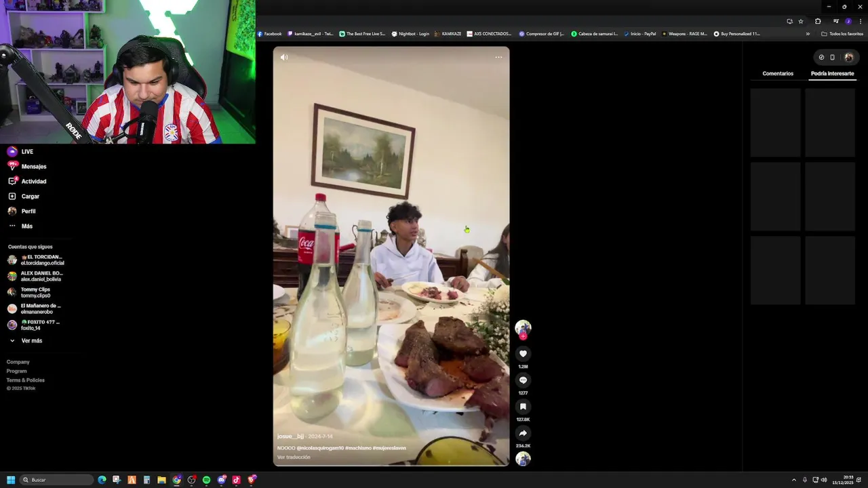
Task: Open the browser extensions puzzle icon
Action: point(818,21)
